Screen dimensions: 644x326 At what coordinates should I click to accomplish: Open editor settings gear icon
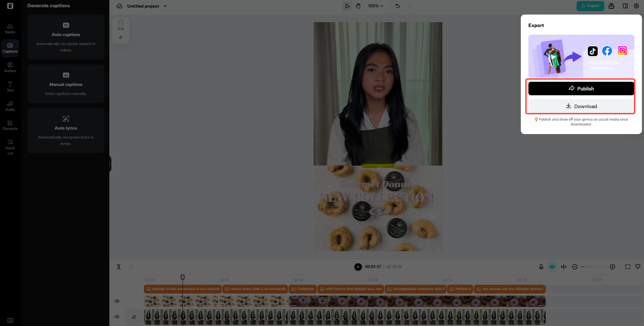click(636, 6)
